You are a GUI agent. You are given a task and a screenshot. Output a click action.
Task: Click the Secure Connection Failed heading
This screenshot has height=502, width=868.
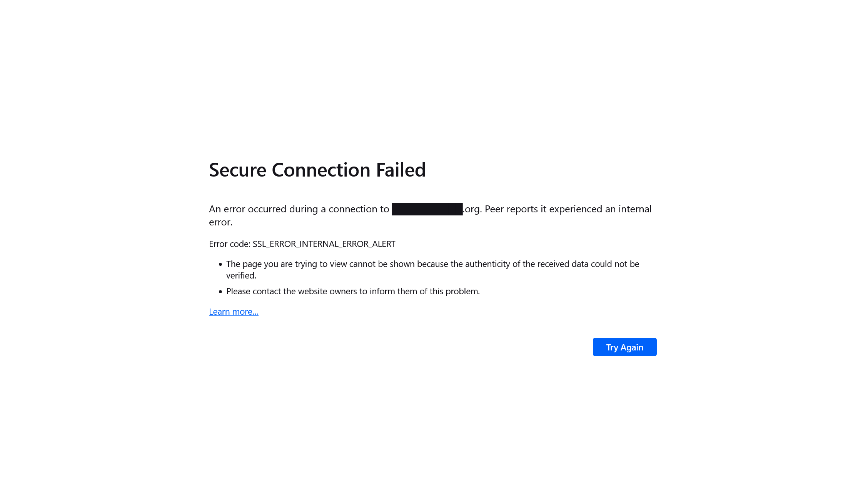click(x=317, y=170)
